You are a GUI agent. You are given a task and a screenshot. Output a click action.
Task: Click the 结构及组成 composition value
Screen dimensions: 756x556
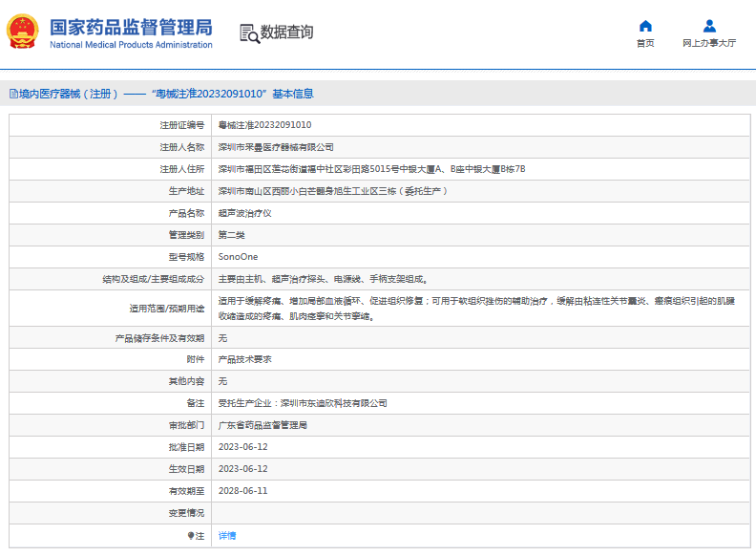point(323,279)
